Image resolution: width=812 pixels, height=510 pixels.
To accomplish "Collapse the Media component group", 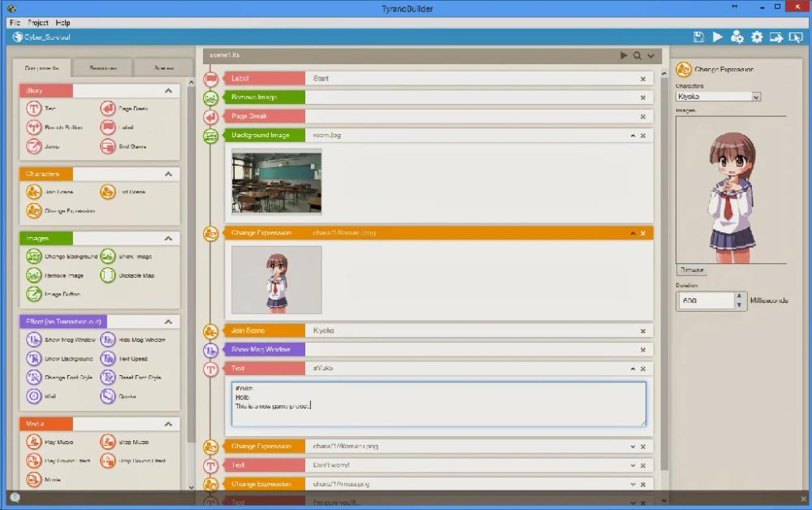I will 168,424.
